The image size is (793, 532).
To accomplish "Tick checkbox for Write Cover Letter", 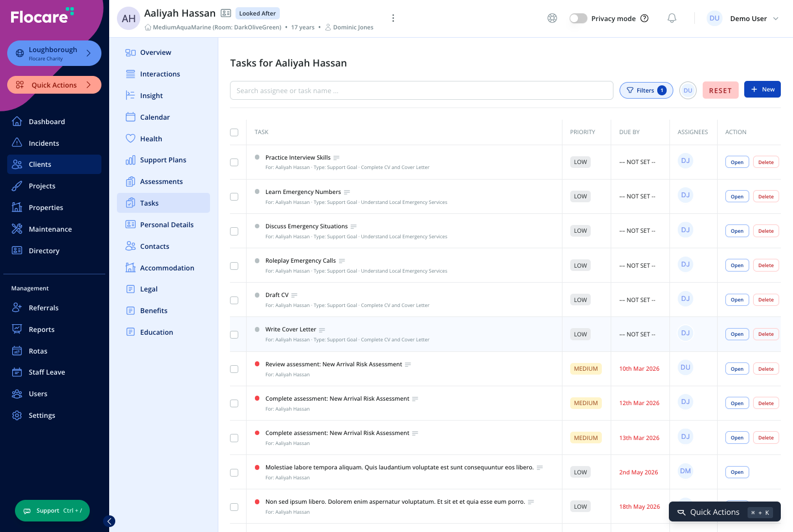I will tap(234, 335).
